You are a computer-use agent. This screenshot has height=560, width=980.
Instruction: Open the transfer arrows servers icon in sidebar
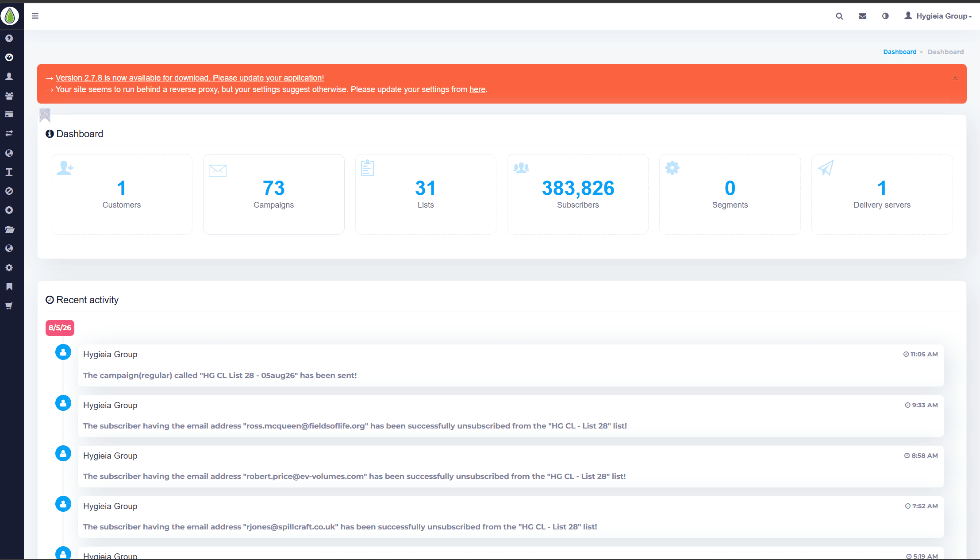click(x=9, y=133)
